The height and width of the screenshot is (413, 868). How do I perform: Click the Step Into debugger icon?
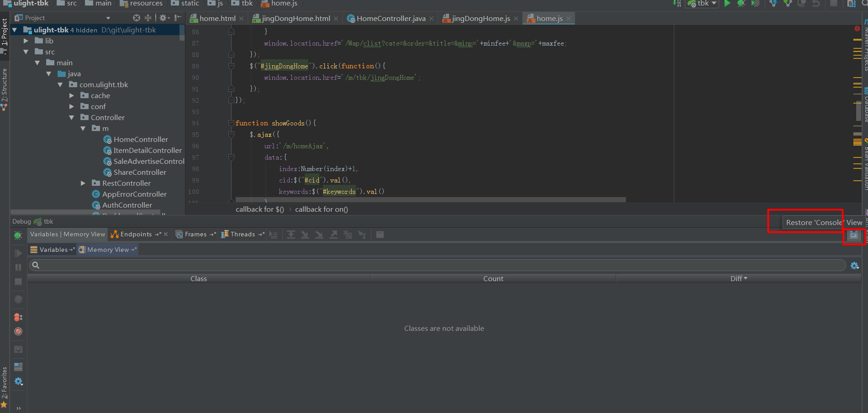[x=305, y=234]
